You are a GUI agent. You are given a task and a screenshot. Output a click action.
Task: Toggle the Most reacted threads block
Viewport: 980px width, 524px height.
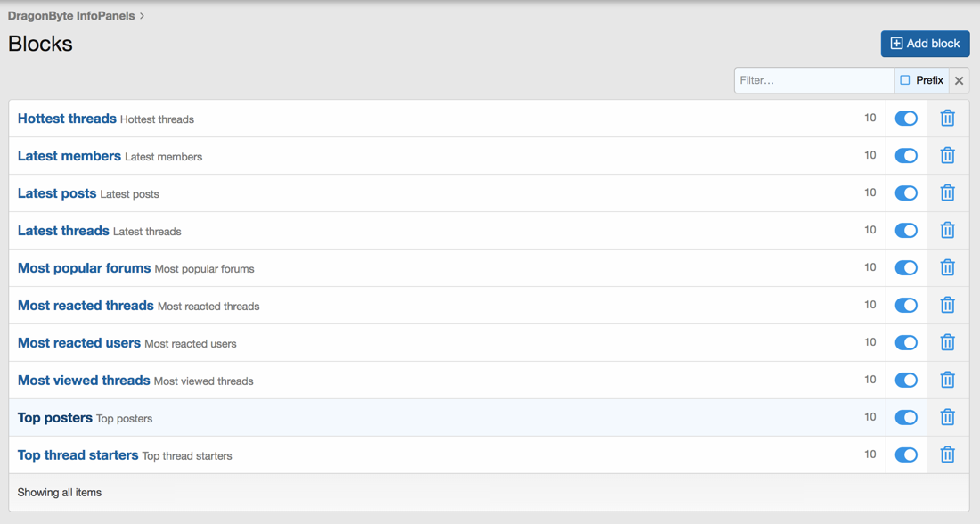(906, 306)
